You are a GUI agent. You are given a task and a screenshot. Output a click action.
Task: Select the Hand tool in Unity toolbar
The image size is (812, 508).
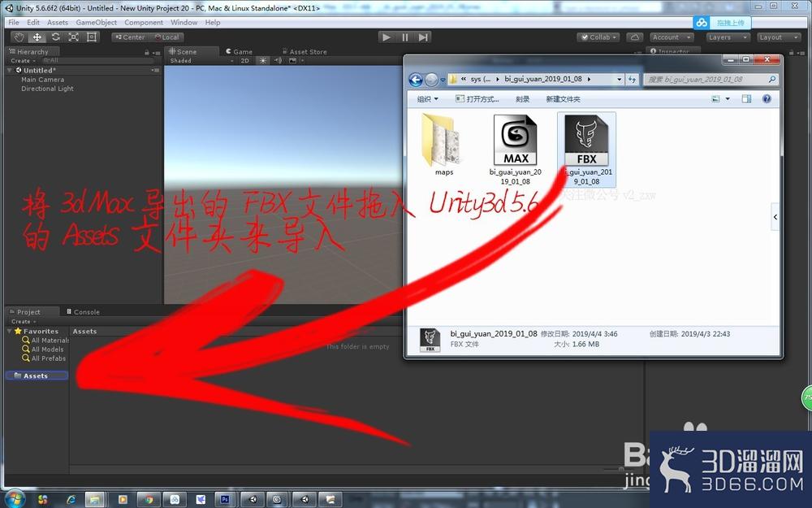(x=19, y=37)
